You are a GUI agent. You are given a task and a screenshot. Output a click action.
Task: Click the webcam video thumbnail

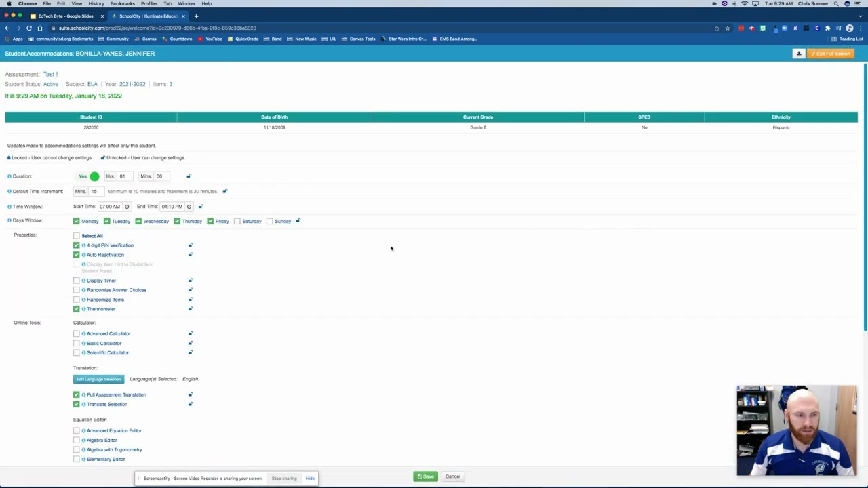797,430
